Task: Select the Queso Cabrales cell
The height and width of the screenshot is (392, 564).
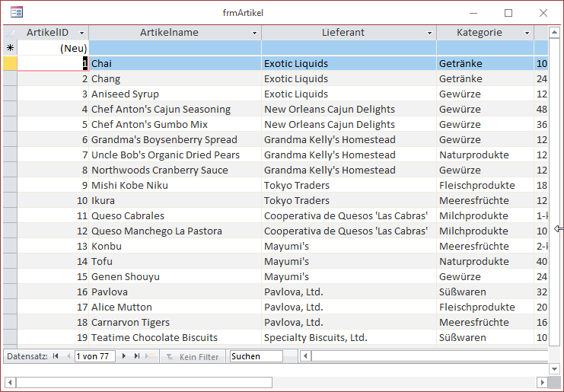Action: 175,215
